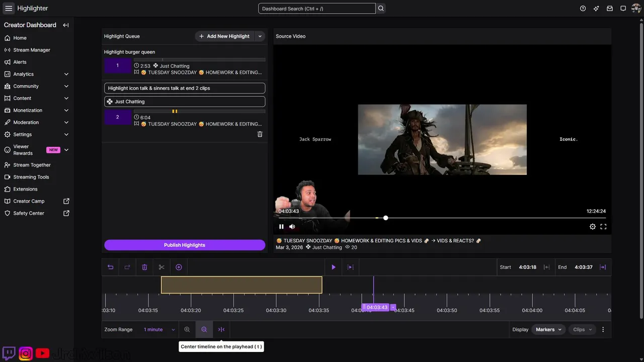Screen dimensions: 644x362
Task: Open the help question mark icon
Action: click(583, 9)
